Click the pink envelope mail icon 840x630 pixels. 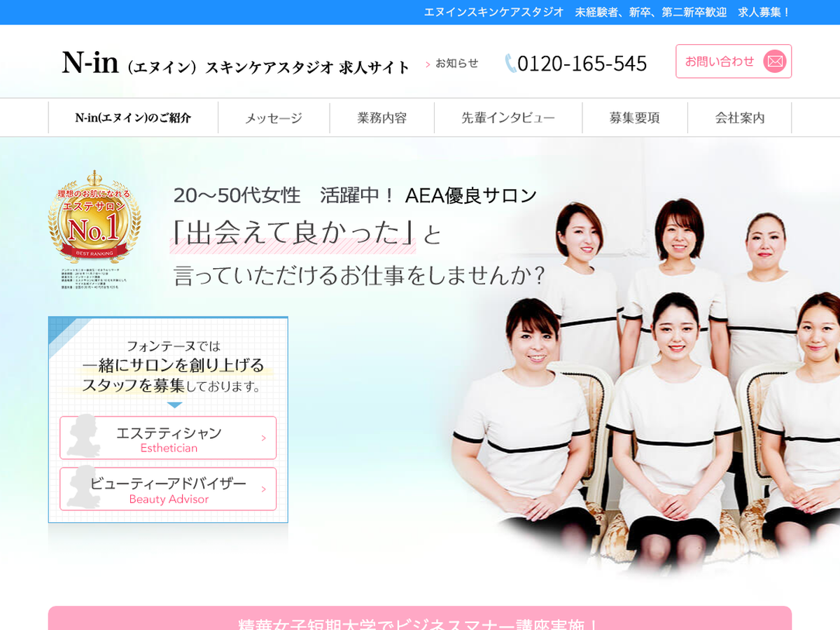point(774,62)
